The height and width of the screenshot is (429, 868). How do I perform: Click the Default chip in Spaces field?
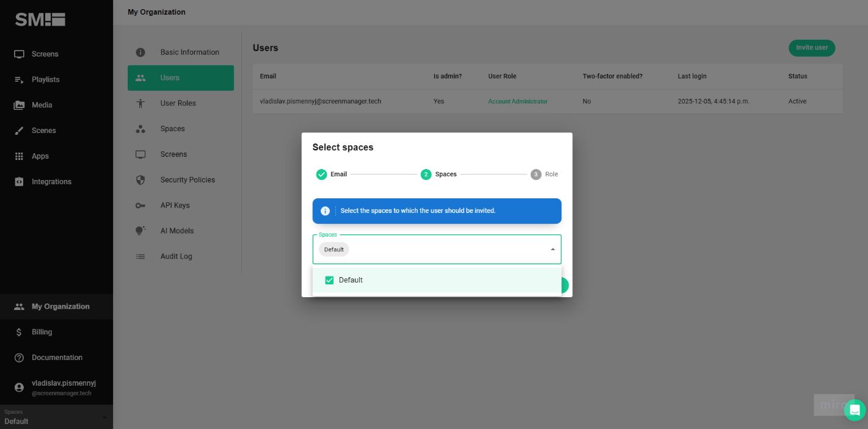tap(334, 250)
